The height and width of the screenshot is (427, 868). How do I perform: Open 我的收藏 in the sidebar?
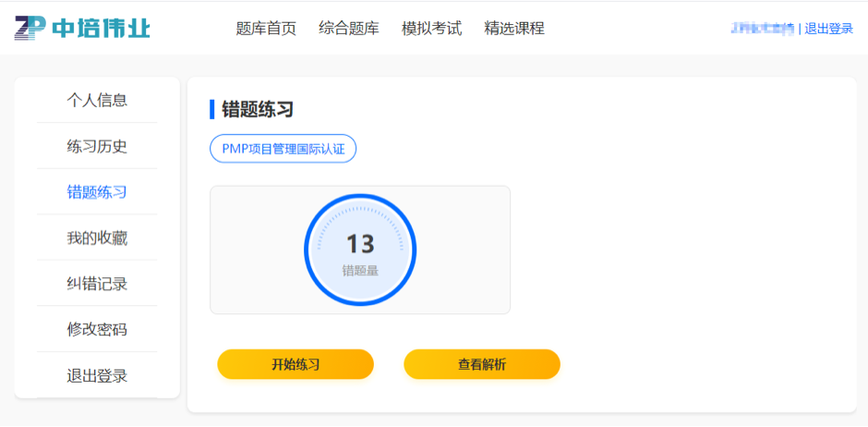click(x=97, y=238)
